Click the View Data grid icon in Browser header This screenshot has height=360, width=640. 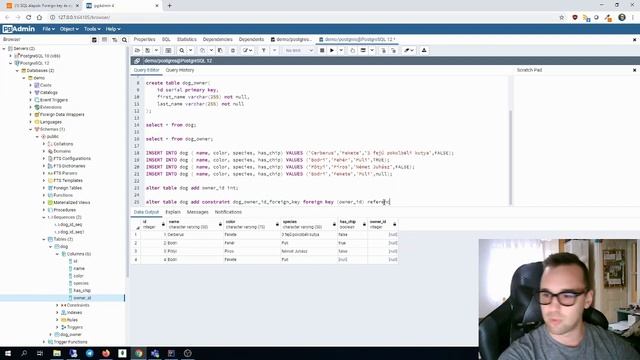[104, 40]
